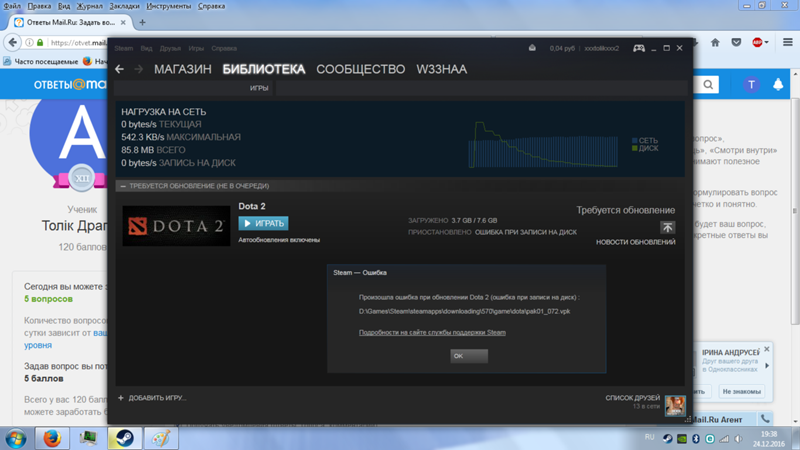Click the search magnifier on Mail.Ru page
The image size is (800, 450).
click(708, 85)
